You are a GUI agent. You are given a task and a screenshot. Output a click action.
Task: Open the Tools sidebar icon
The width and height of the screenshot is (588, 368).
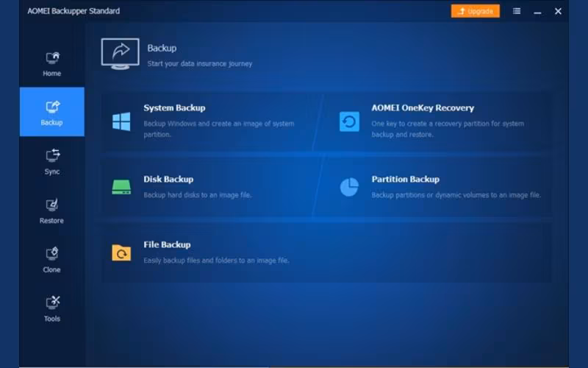click(x=52, y=302)
